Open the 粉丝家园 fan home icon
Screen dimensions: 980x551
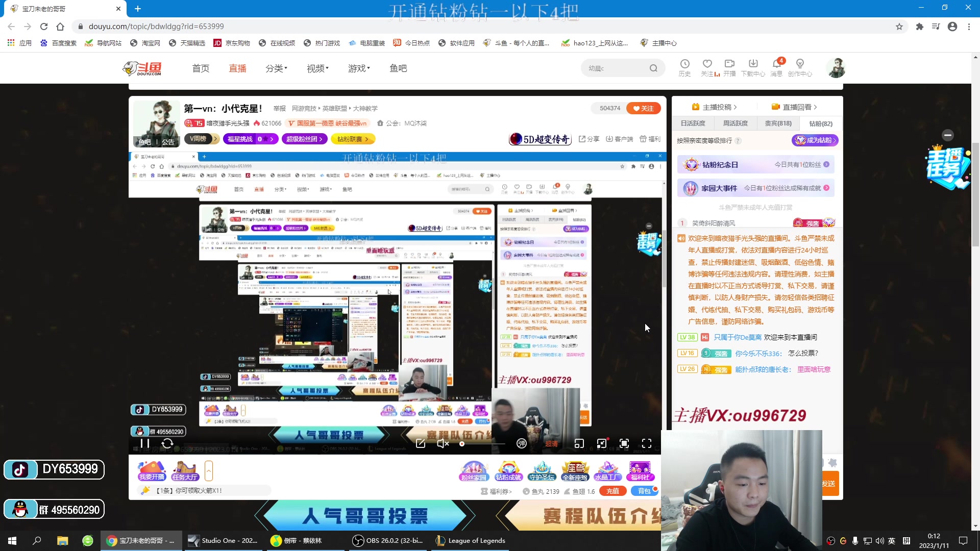[x=474, y=470]
